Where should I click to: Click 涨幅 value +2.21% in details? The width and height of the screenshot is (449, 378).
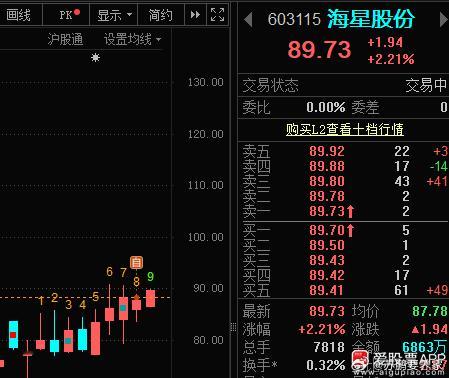[322, 330]
